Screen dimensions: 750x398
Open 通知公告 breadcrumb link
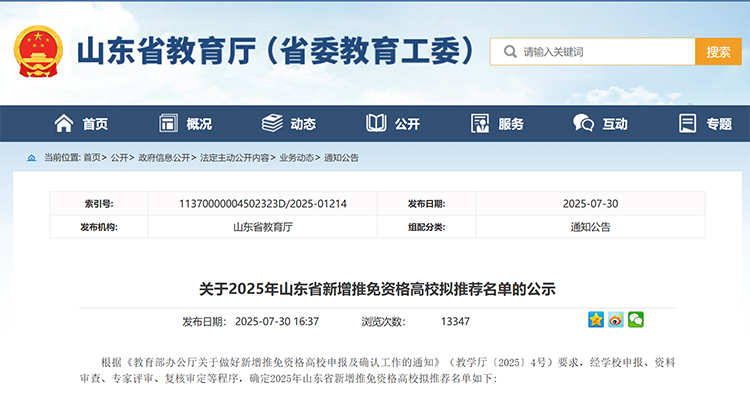(342, 158)
